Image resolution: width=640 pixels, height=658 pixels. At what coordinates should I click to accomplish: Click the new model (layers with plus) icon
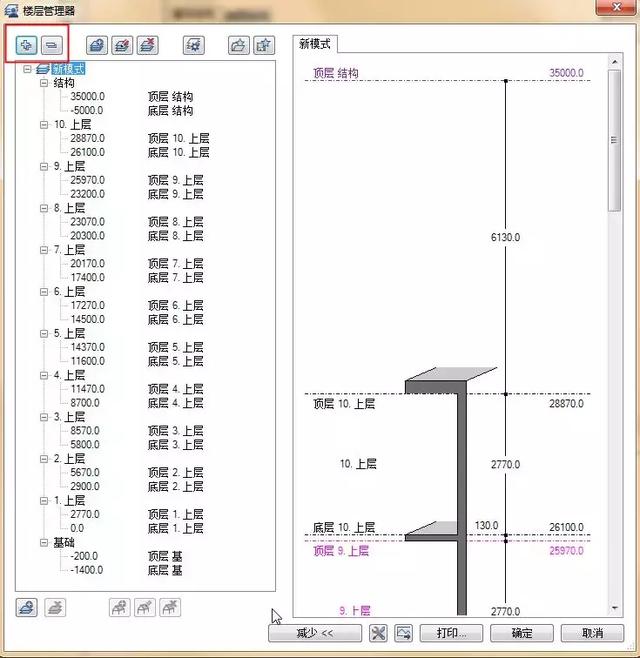97,45
